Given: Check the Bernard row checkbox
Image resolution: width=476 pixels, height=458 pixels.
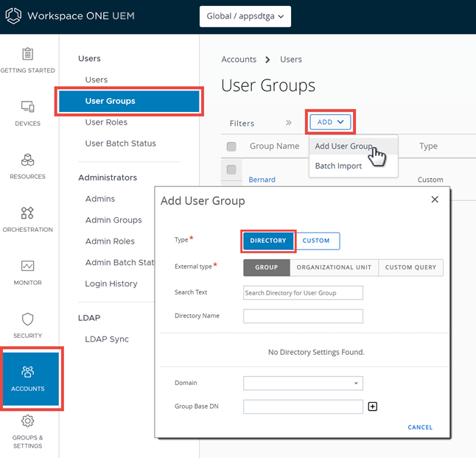Looking at the screenshot, I should click(231, 169).
